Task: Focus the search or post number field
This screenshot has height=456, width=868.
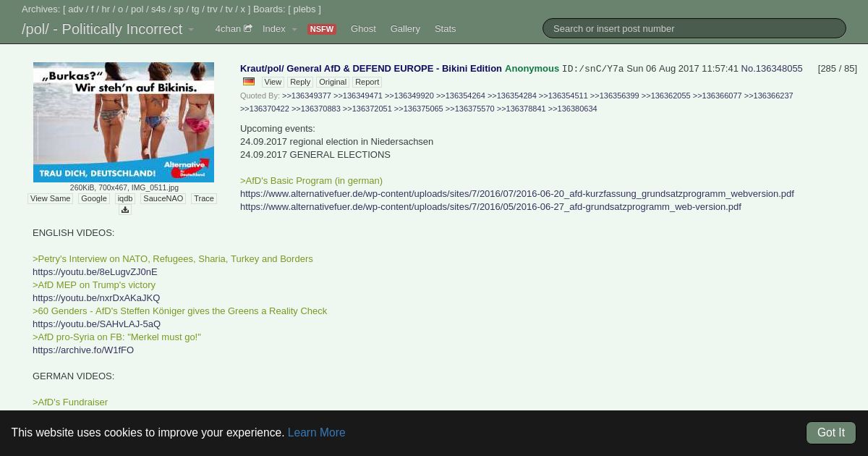Action: click(694, 28)
